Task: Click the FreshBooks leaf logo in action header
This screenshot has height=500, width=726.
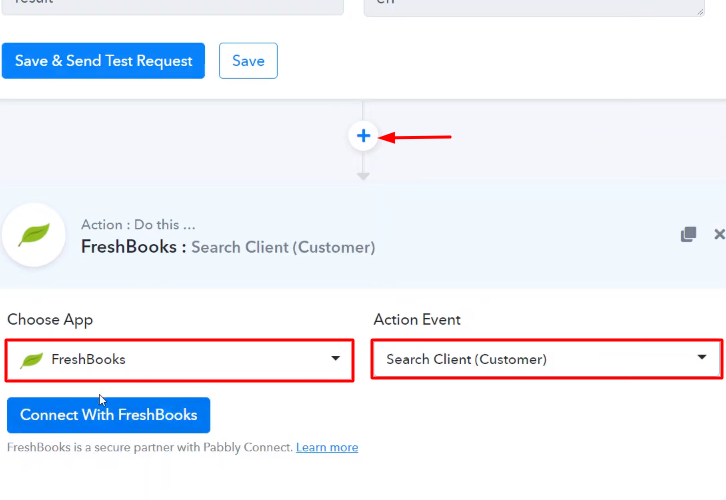Action: coord(34,235)
